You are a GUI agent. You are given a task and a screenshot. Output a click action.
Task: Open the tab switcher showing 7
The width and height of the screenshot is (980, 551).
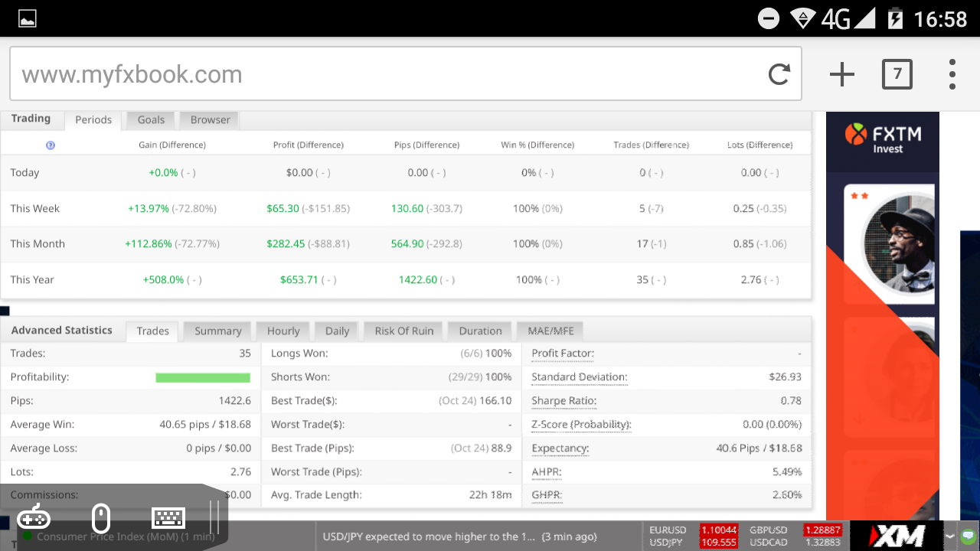point(897,74)
